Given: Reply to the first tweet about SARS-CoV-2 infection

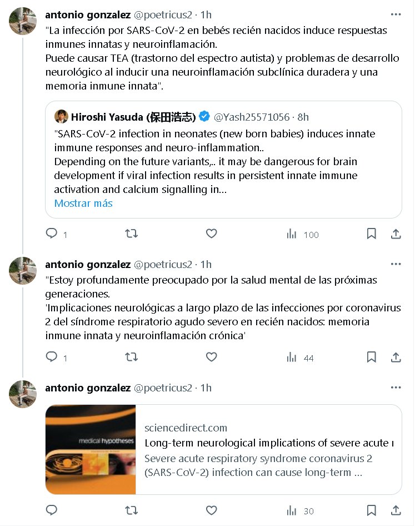Looking at the screenshot, I should click(x=52, y=234).
